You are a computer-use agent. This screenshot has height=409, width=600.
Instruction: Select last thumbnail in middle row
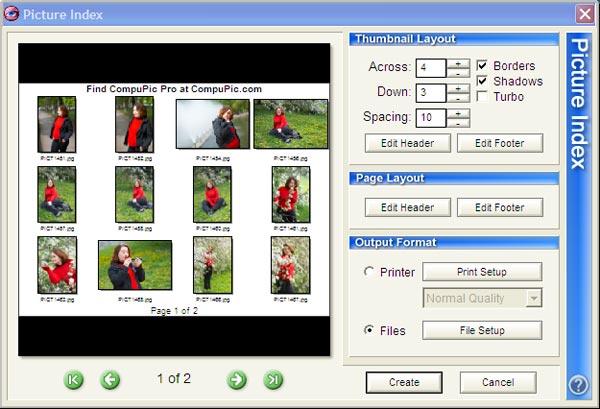tap(291, 194)
